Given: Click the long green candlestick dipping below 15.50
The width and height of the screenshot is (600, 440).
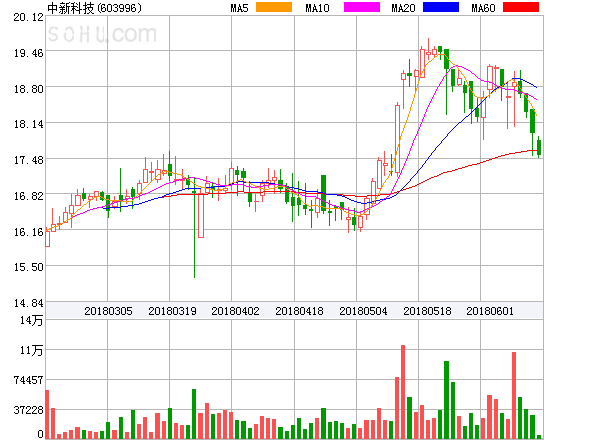Looking at the screenshot, I should tap(194, 230).
